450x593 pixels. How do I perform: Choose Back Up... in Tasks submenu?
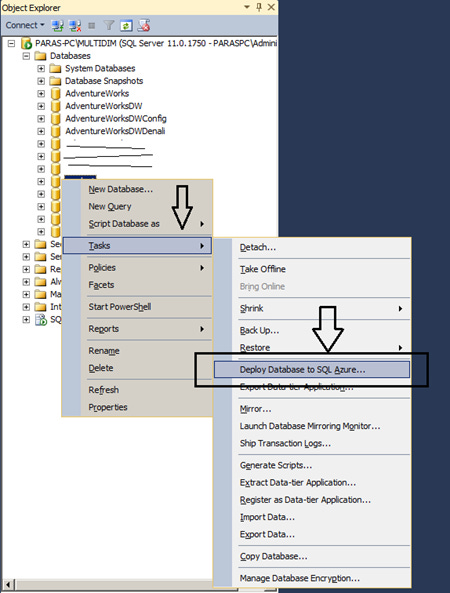pyautogui.click(x=312, y=331)
